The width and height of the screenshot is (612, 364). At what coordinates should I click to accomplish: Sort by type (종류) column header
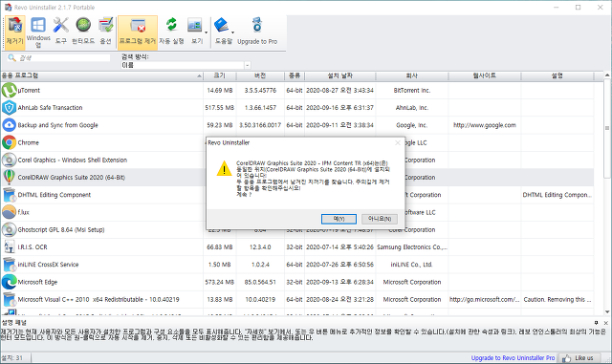pyautogui.click(x=295, y=75)
